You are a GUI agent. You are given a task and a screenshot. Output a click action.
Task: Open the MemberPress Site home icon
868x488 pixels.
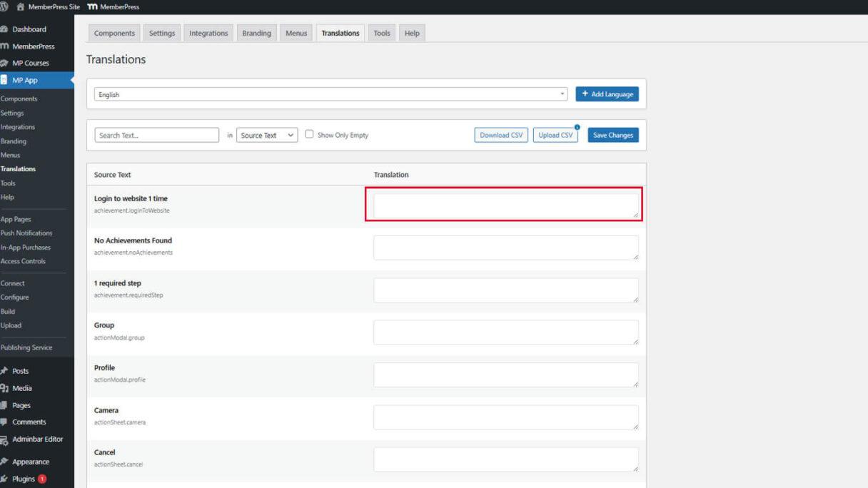(x=20, y=6)
